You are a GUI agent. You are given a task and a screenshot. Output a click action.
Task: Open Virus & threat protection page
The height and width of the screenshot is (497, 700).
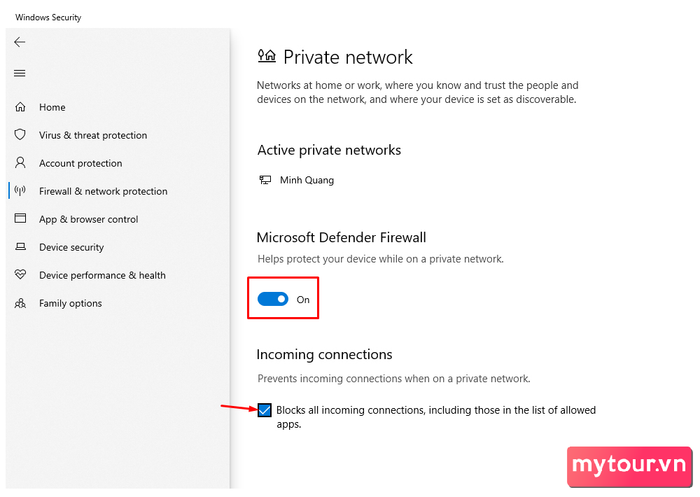[x=93, y=135]
